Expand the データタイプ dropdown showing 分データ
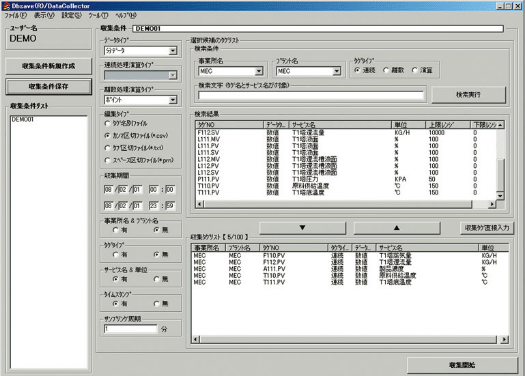 click(x=173, y=51)
